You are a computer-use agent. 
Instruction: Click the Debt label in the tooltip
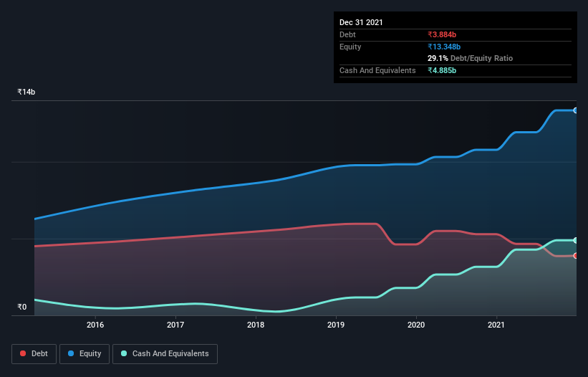[x=347, y=34]
